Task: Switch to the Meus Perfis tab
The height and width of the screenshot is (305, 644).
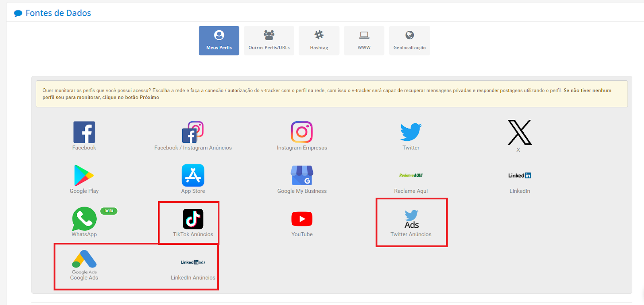Action: (219, 41)
